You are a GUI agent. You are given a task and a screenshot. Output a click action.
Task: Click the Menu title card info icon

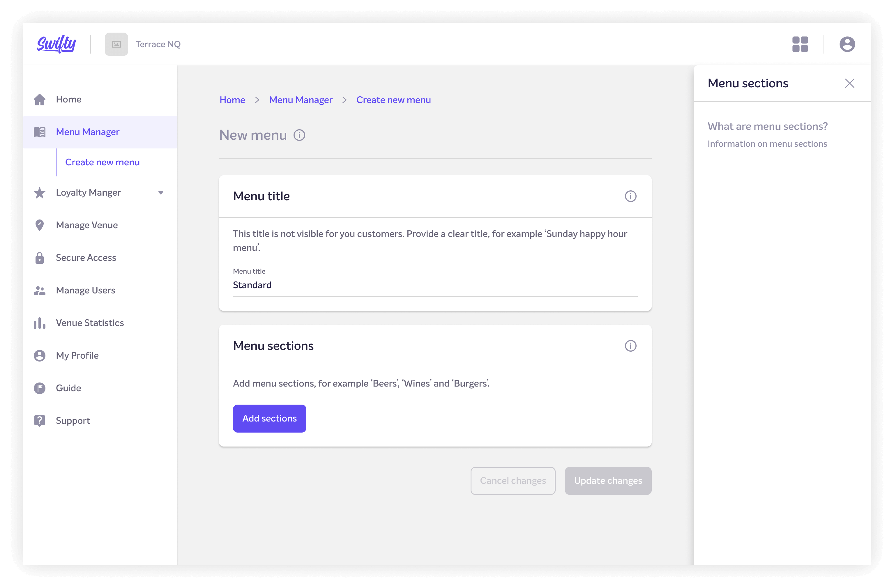(x=630, y=196)
